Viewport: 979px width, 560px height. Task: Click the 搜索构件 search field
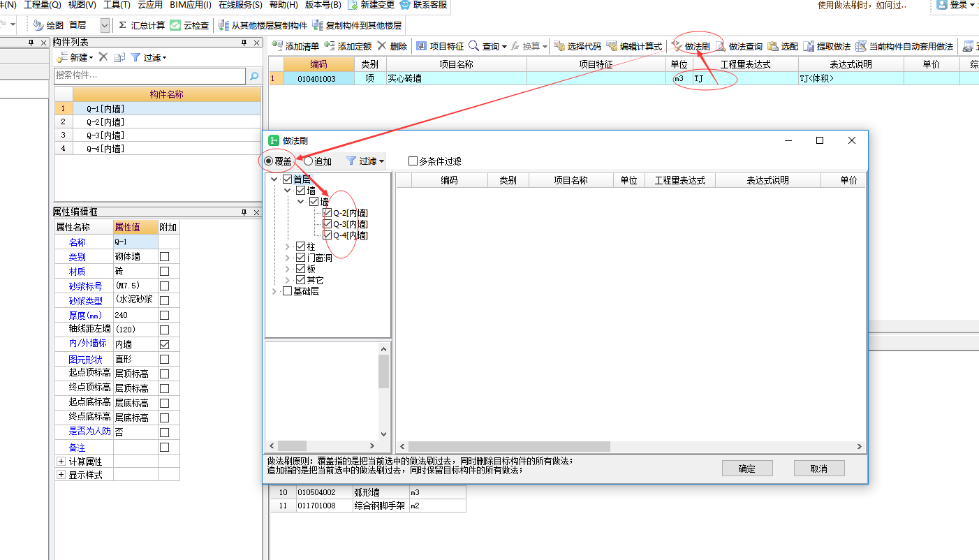150,75
